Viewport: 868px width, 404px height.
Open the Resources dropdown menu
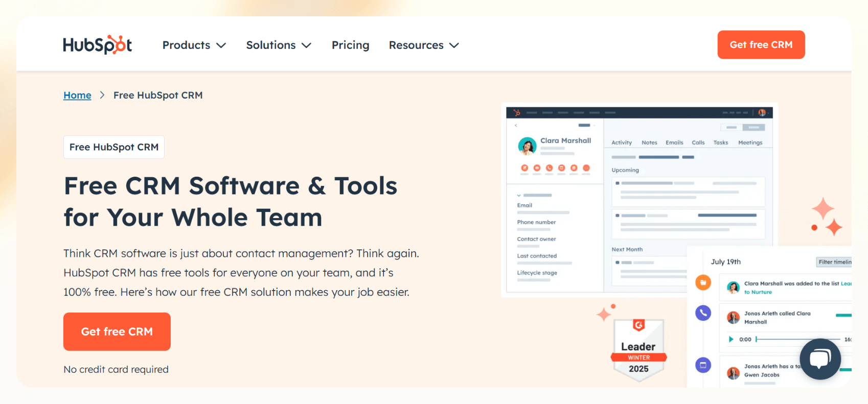point(424,45)
